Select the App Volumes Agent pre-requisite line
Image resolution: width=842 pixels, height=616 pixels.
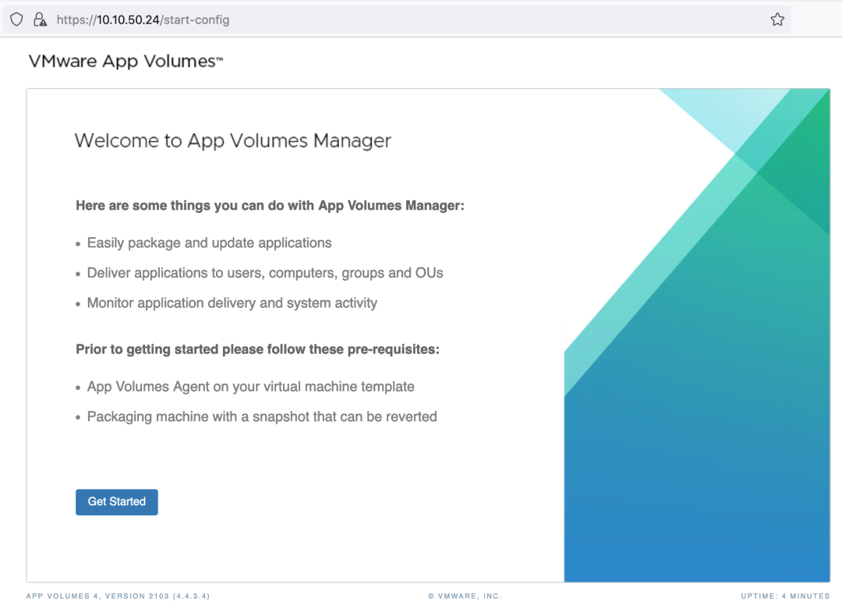[250, 387]
